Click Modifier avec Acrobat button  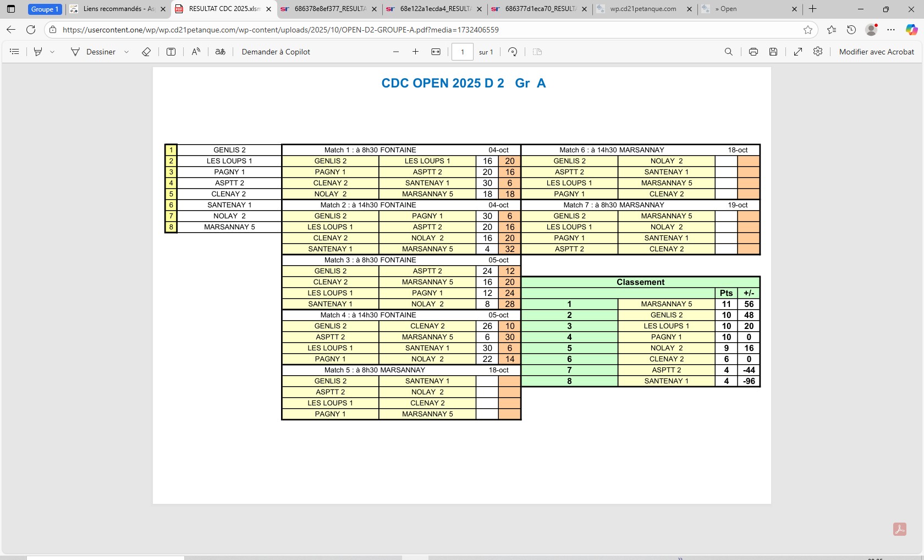[x=876, y=52]
